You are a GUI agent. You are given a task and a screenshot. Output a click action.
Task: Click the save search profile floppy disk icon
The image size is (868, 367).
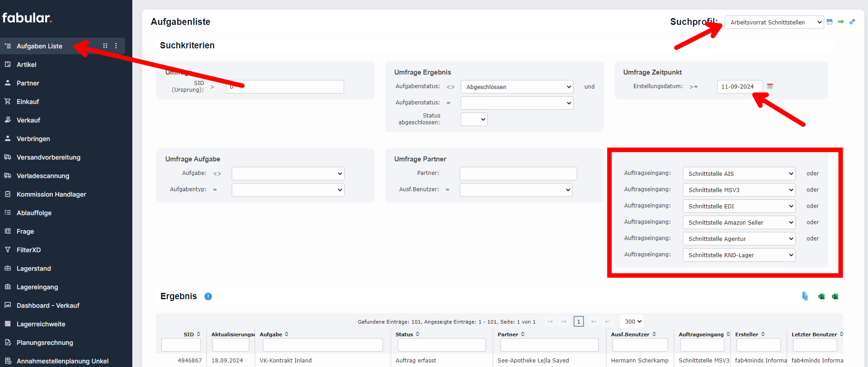[830, 22]
